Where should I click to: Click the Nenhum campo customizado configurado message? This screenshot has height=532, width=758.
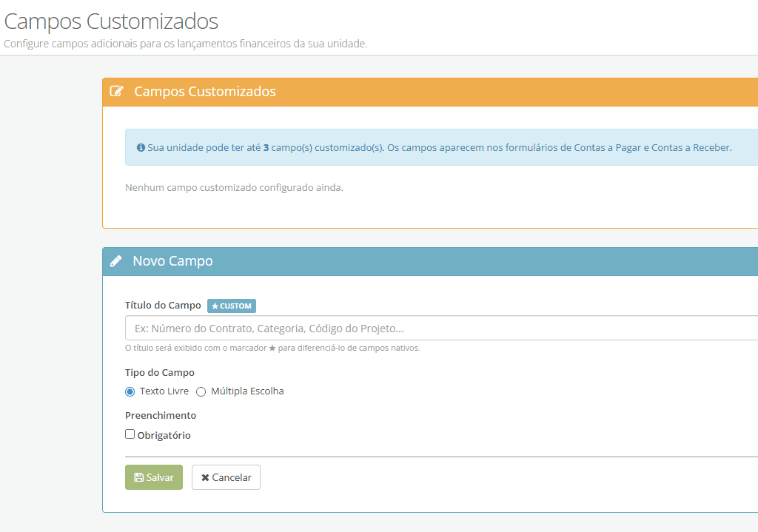pyautogui.click(x=234, y=187)
